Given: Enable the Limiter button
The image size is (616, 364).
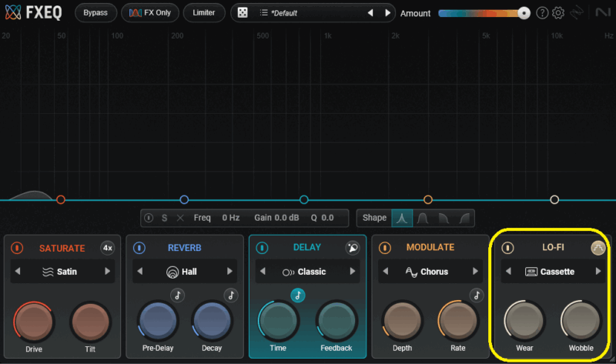Looking at the screenshot, I should coord(204,13).
